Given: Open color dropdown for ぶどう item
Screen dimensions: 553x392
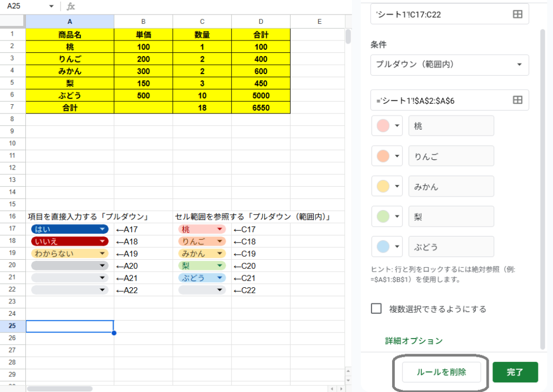Looking at the screenshot, I should point(387,246).
